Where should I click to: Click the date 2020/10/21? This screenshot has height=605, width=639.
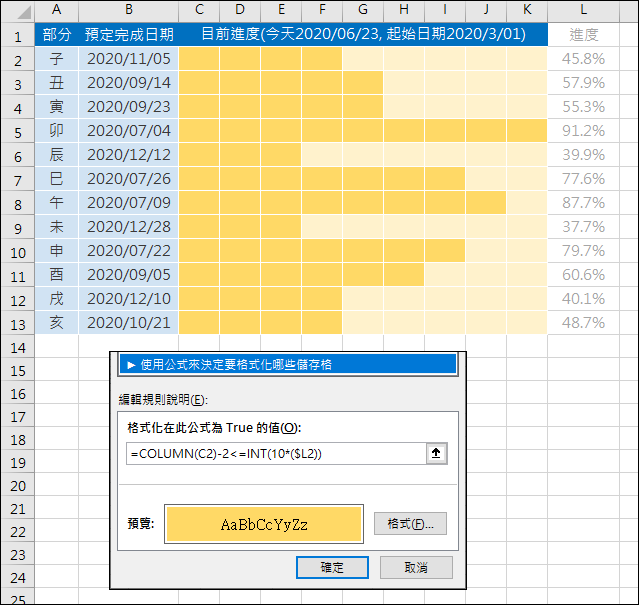point(129,323)
